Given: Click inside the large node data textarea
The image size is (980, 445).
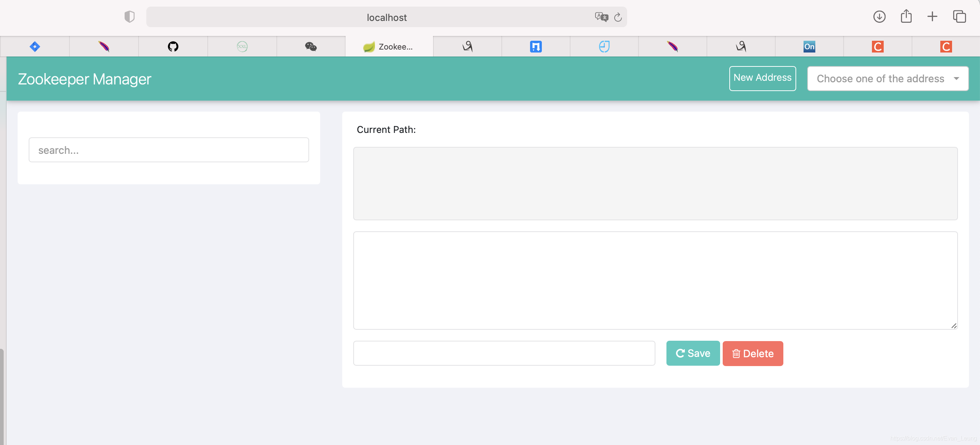Looking at the screenshot, I should [654, 280].
